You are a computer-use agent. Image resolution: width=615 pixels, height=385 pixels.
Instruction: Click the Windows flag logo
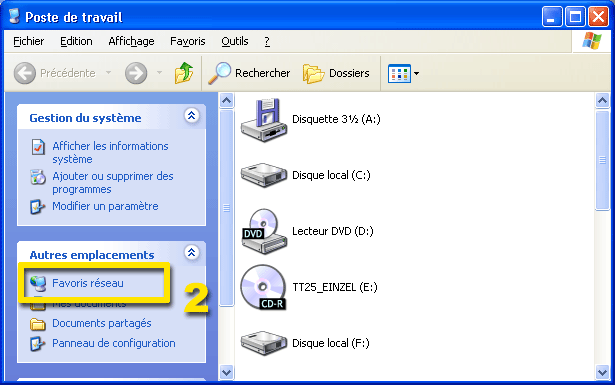(591, 41)
